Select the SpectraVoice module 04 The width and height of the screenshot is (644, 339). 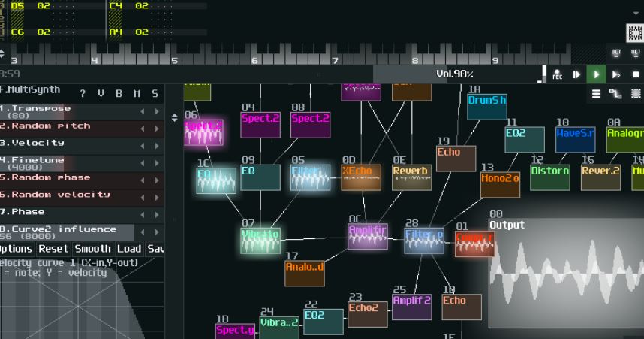pos(260,125)
